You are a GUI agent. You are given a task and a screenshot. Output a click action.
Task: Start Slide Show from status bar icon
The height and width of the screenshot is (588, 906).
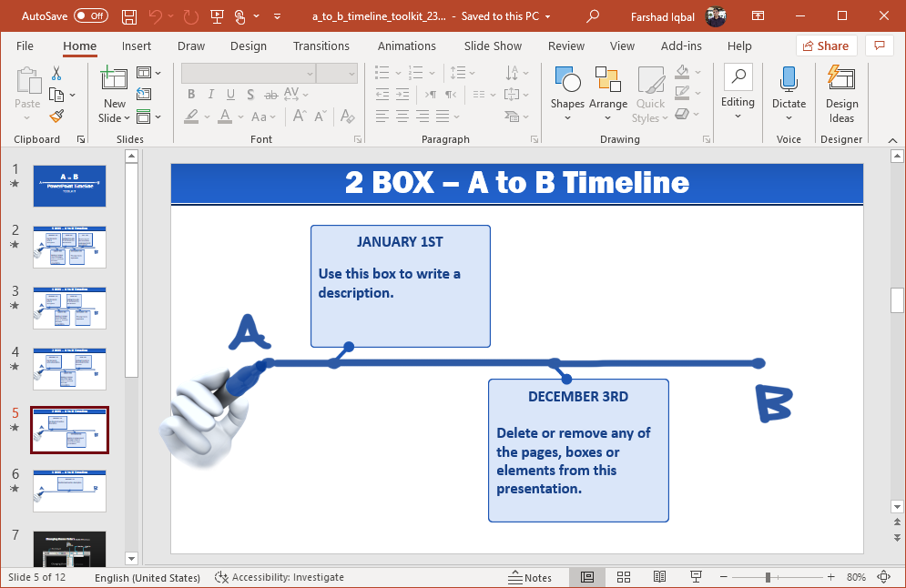(697, 577)
